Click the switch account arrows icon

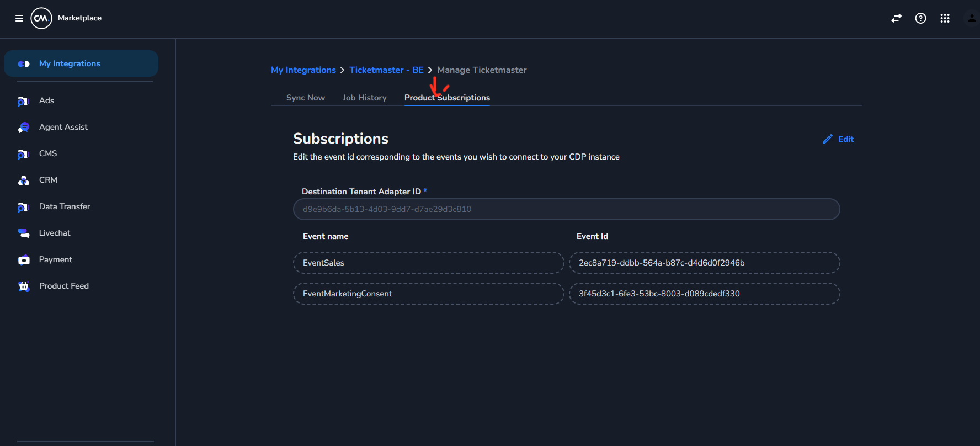click(896, 18)
